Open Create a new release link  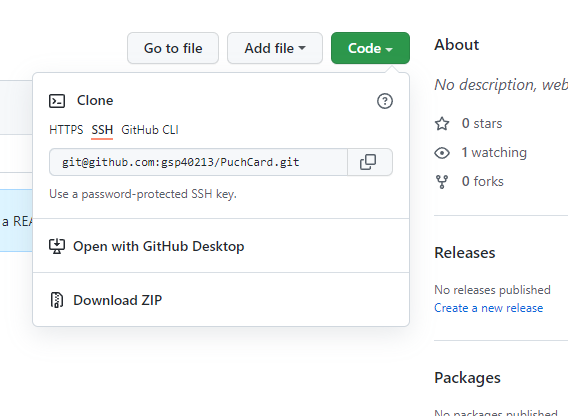(x=489, y=308)
